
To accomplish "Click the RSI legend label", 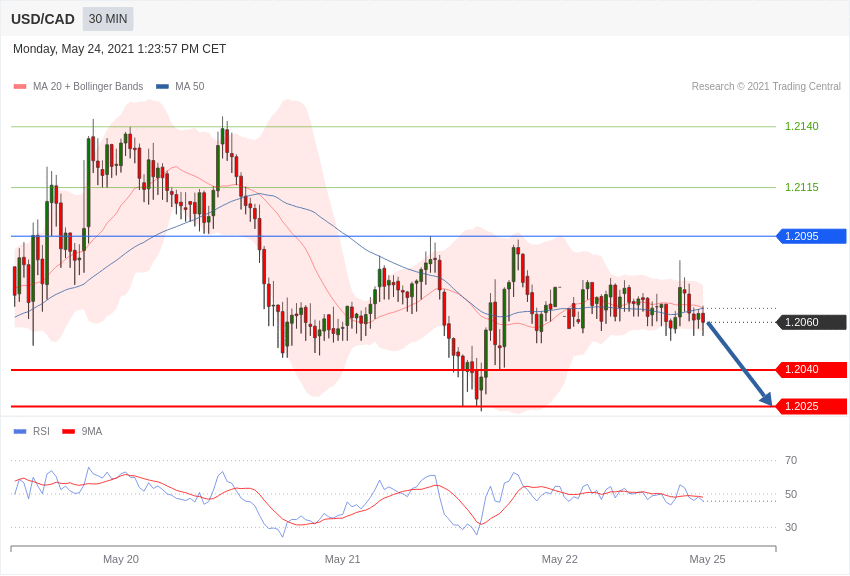I will (x=41, y=431).
